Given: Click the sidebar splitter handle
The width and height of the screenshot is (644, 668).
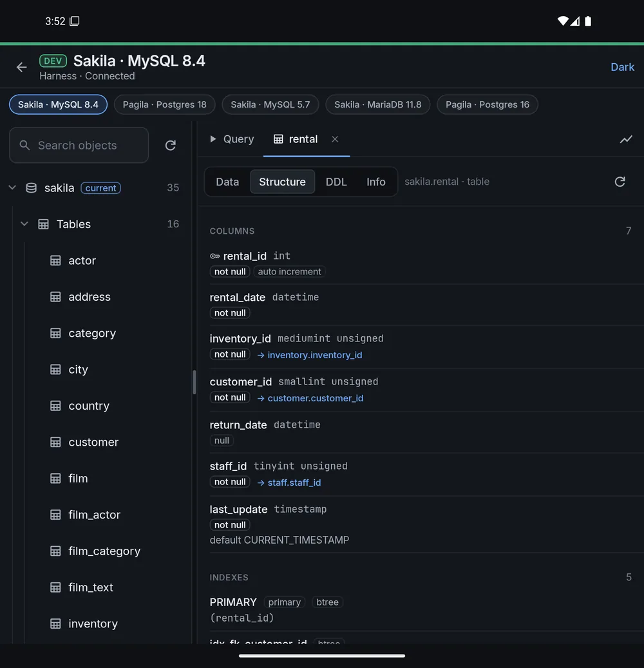Looking at the screenshot, I should click(194, 382).
